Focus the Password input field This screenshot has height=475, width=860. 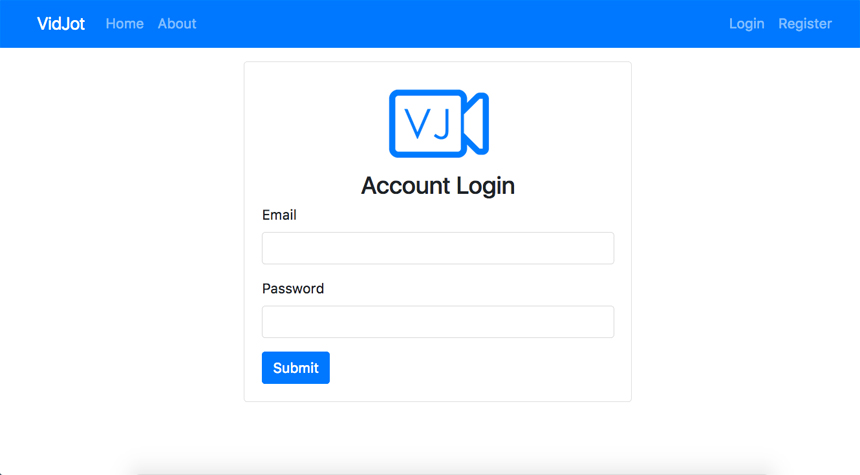pos(438,321)
